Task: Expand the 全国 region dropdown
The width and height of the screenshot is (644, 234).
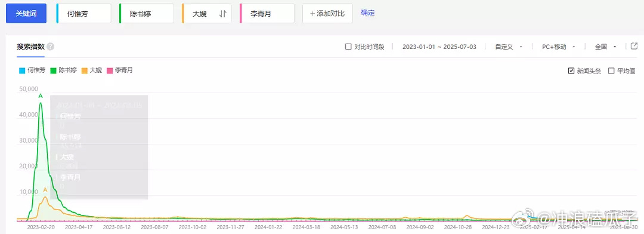Action: click(605, 47)
